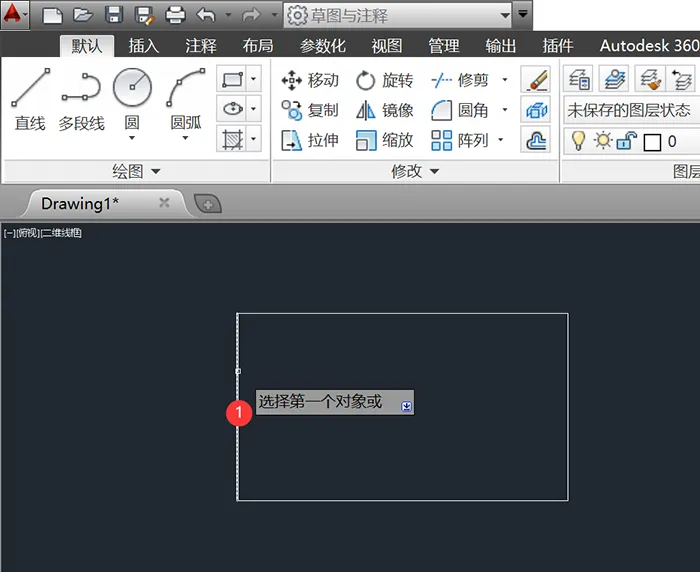The height and width of the screenshot is (572, 700).
Task: Expand the 绘图 panel flyout arrow
Action: [x=156, y=171]
